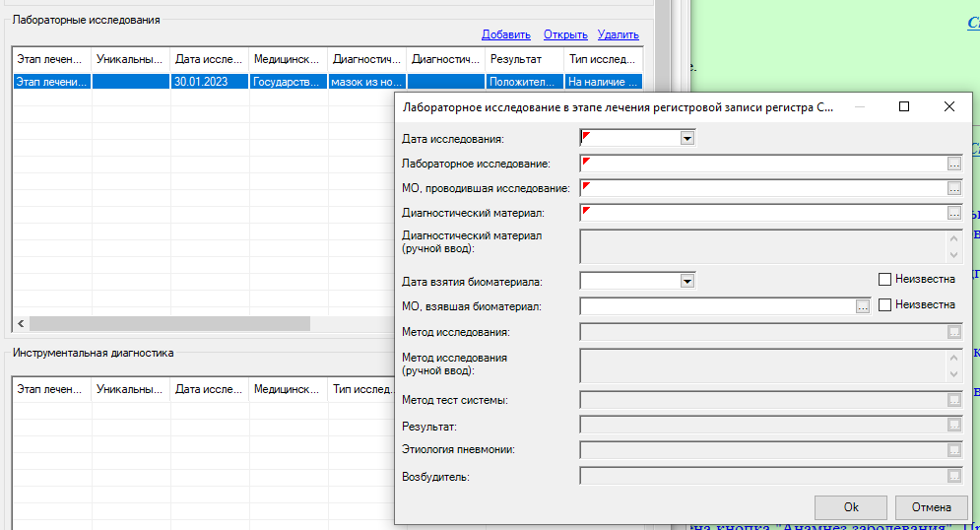Sort by Результат column header in laboratory table

[x=524, y=59]
